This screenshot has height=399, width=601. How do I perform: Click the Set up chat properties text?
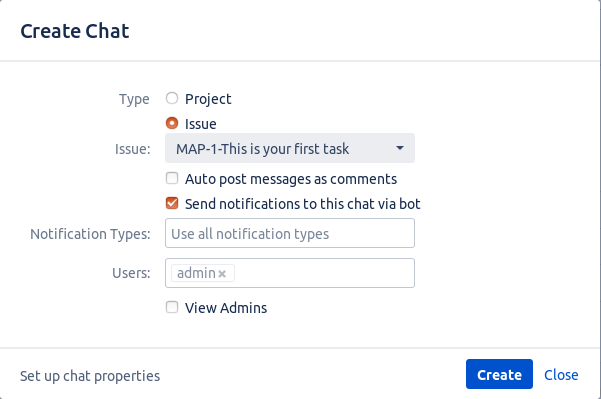(x=90, y=376)
